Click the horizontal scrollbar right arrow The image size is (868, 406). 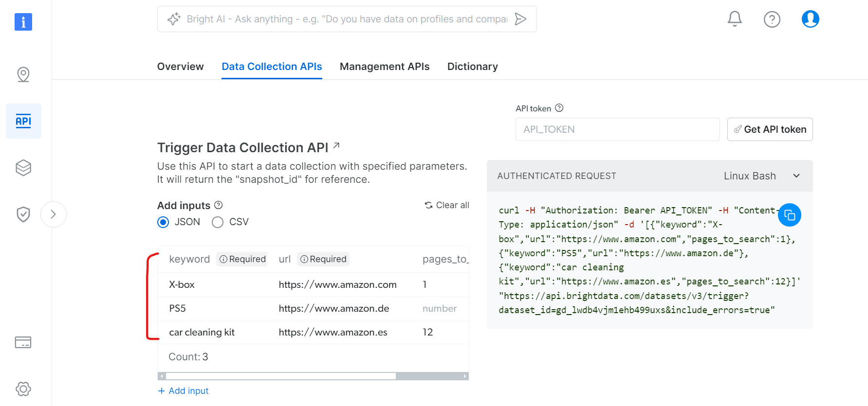pos(465,376)
